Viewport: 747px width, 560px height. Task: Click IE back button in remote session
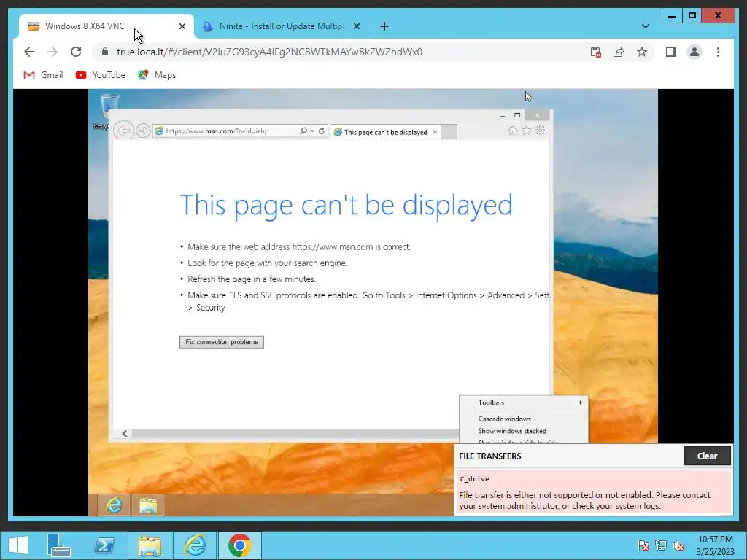tap(124, 131)
